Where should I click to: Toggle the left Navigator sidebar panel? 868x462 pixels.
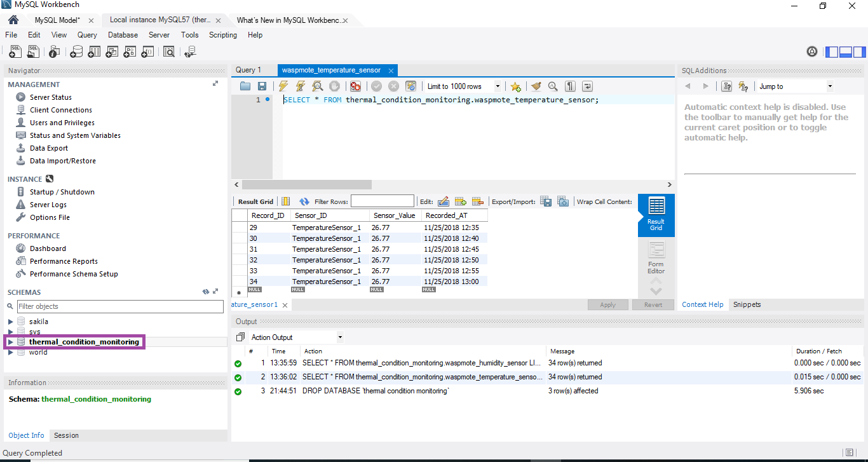[831, 52]
